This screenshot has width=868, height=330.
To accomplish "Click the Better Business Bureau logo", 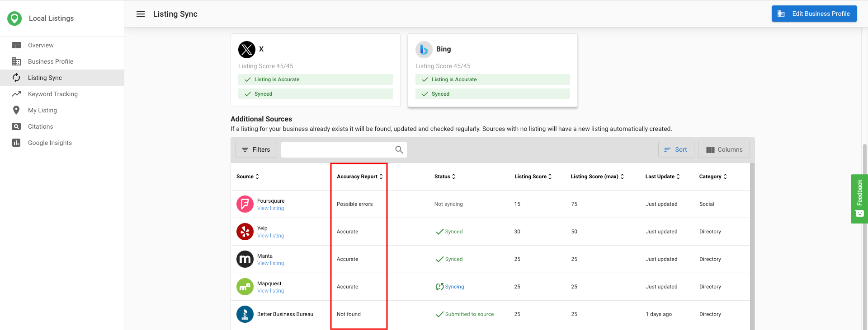I will [245, 314].
